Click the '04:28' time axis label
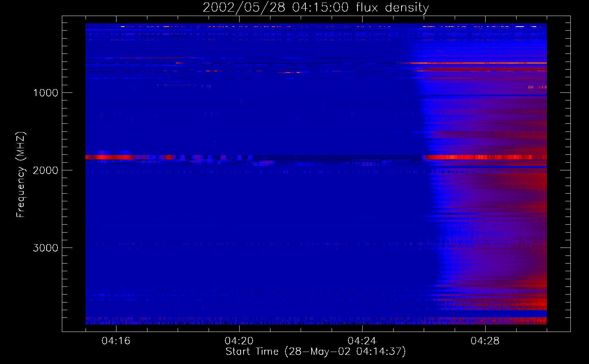Viewport: 589px width, 364px height. tap(485, 341)
